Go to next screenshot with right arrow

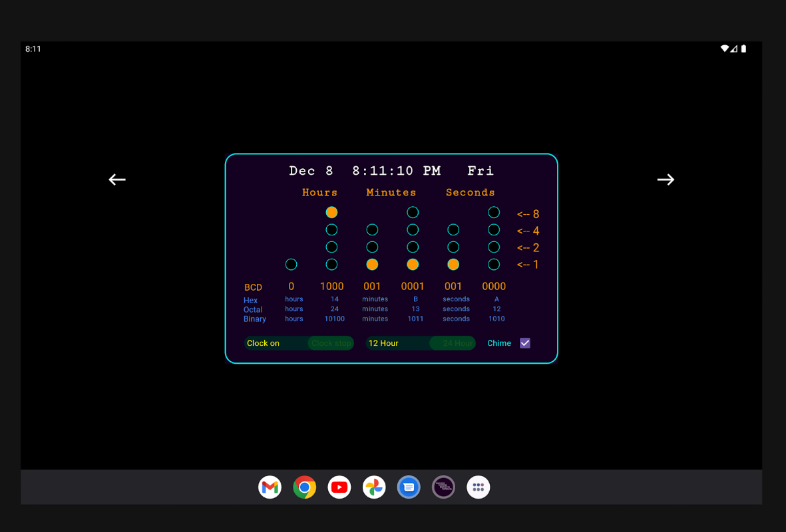[666, 180]
